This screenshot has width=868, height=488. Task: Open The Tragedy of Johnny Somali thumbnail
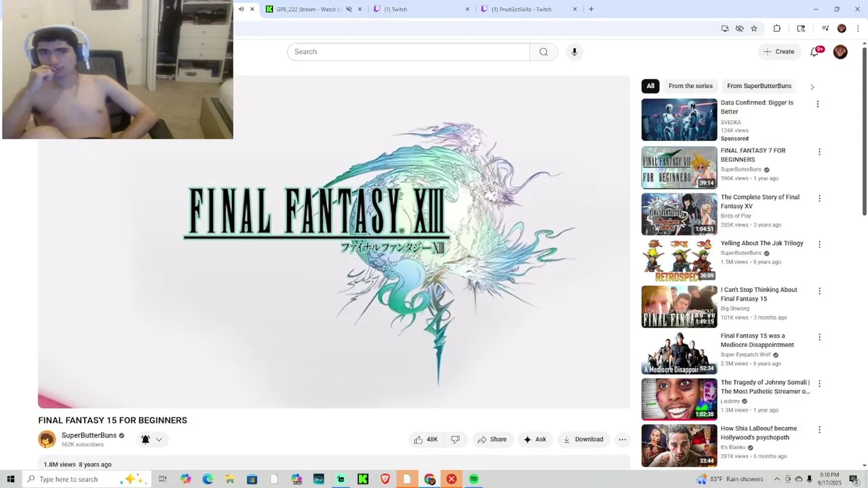point(679,399)
